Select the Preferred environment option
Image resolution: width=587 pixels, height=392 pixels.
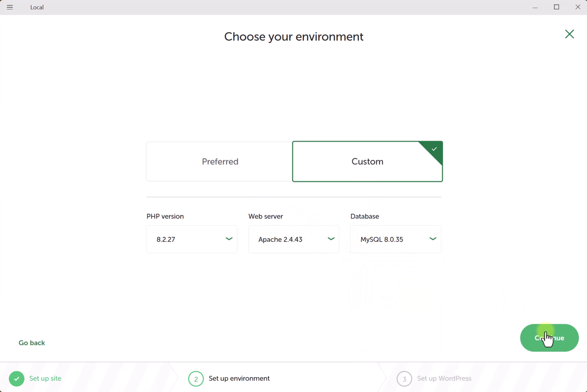pyautogui.click(x=220, y=162)
